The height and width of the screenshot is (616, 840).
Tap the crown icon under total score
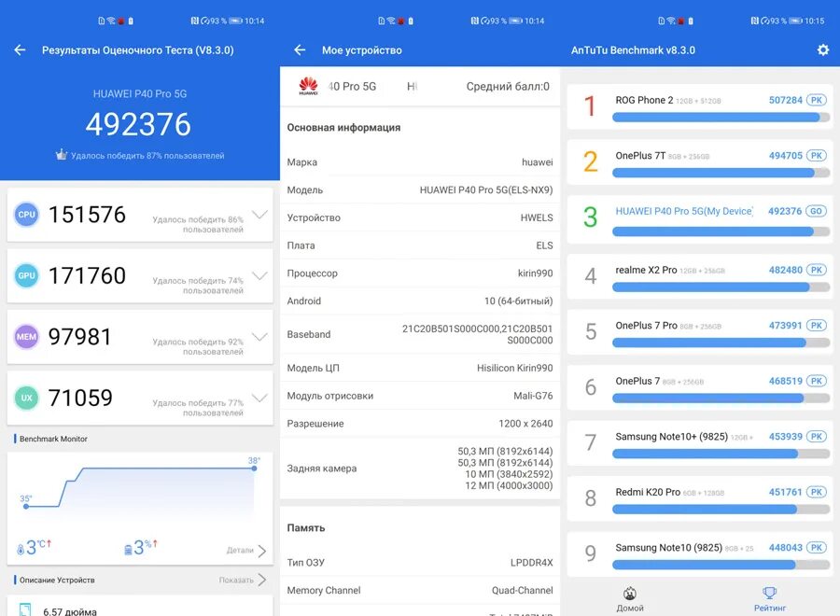pos(61,155)
